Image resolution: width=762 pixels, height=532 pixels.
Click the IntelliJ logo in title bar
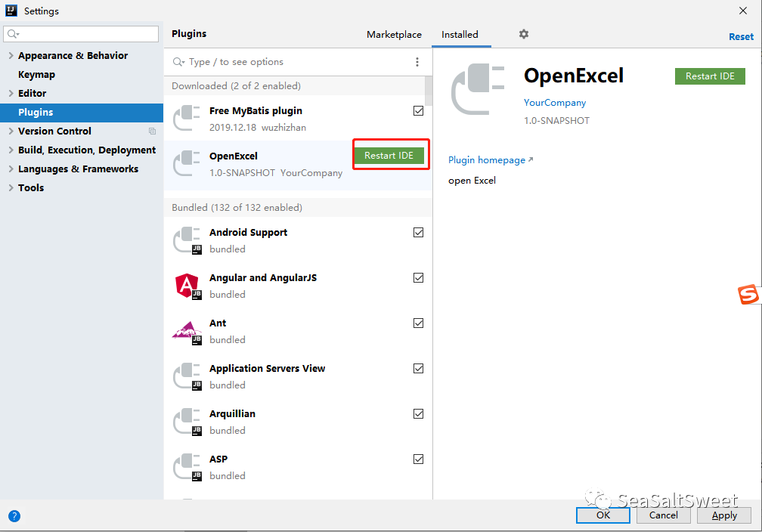(11, 11)
